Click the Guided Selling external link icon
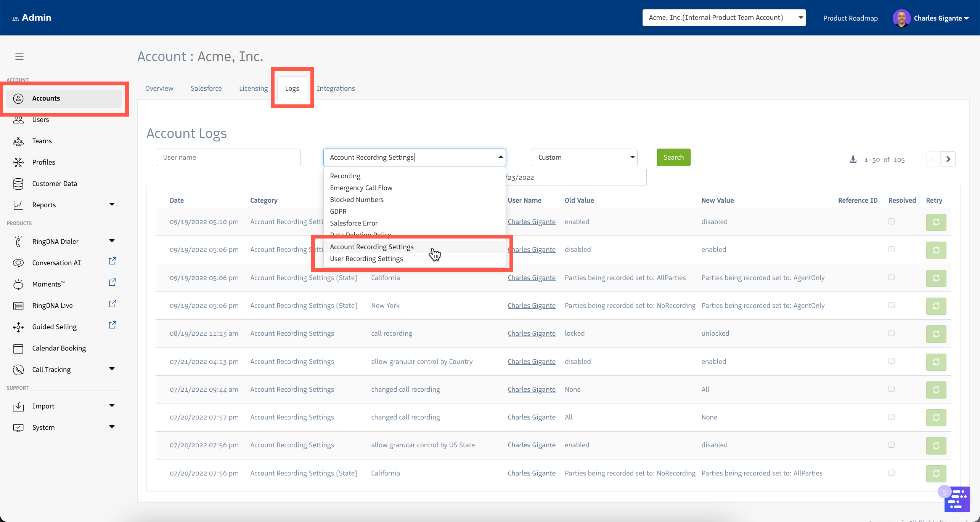This screenshot has height=522, width=980. click(x=112, y=325)
